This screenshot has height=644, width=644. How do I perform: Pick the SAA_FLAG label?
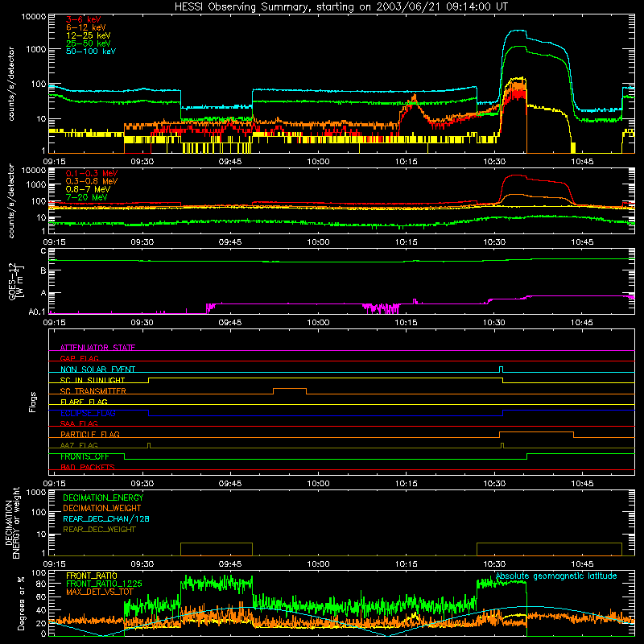[79, 423]
